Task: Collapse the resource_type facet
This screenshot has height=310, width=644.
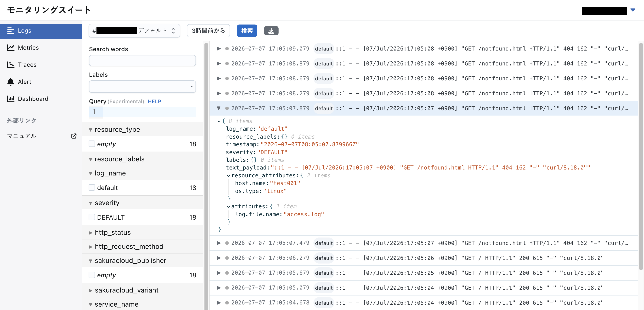Action: tap(91, 130)
